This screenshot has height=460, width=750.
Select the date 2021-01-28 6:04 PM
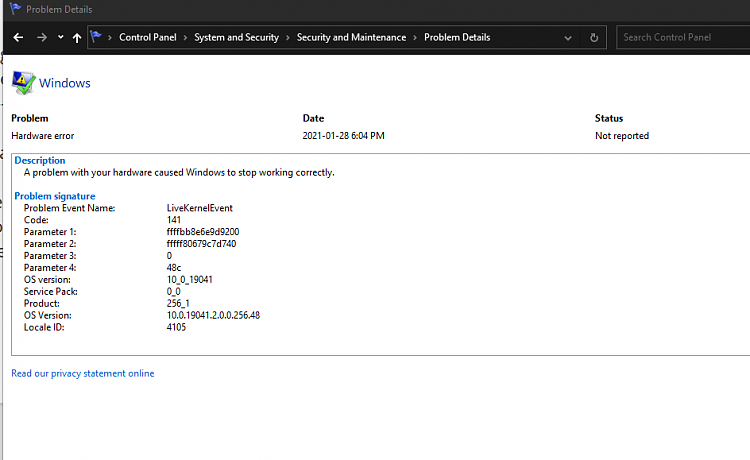(343, 136)
